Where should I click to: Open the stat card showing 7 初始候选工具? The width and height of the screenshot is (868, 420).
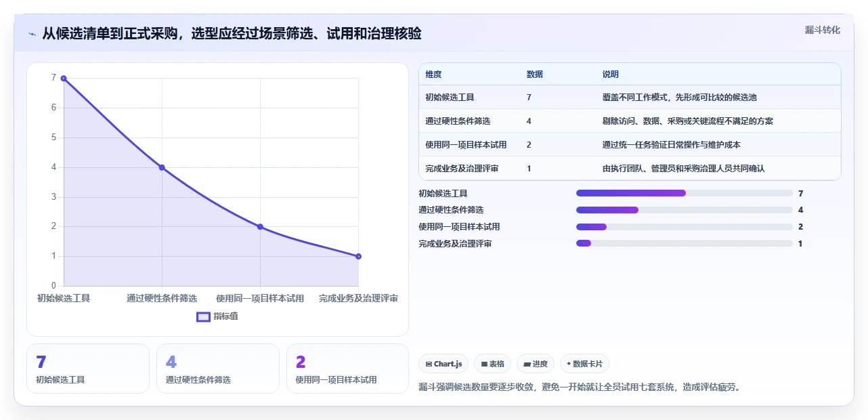pyautogui.click(x=88, y=369)
